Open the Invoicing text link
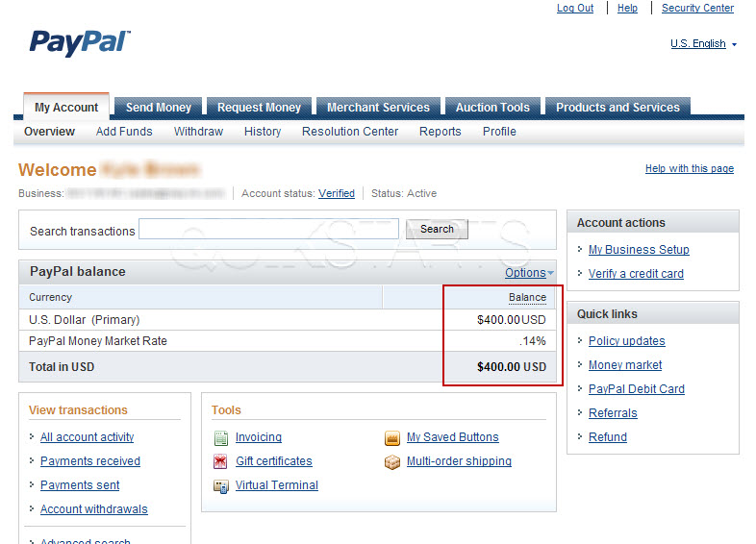Image resolution: width=756 pixels, height=544 pixels. pos(259,437)
